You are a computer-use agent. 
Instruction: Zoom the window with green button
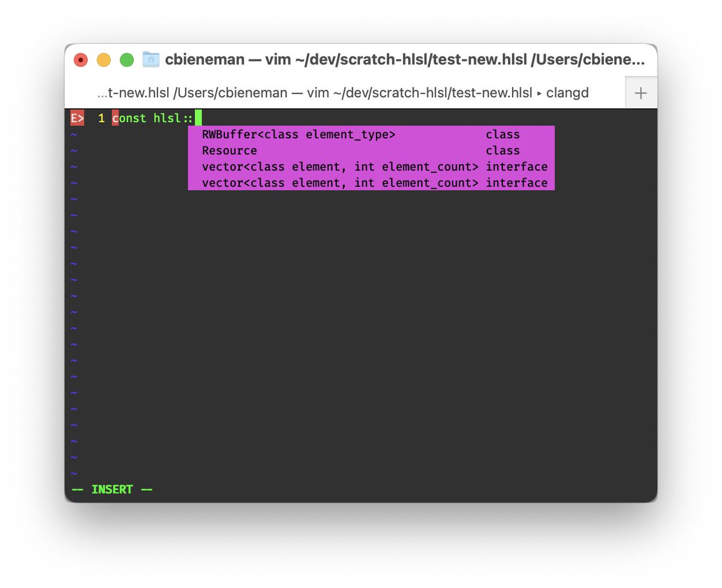click(x=126, y=60)
